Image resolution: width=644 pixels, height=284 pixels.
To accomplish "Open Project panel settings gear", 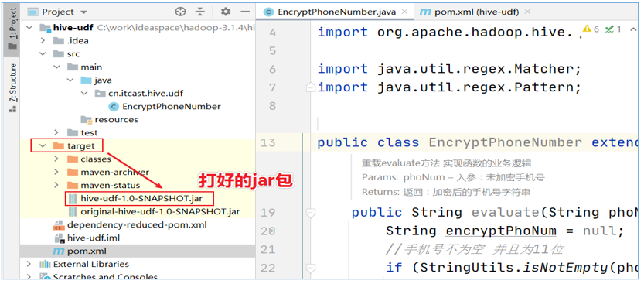I will (x=226, y=12).
